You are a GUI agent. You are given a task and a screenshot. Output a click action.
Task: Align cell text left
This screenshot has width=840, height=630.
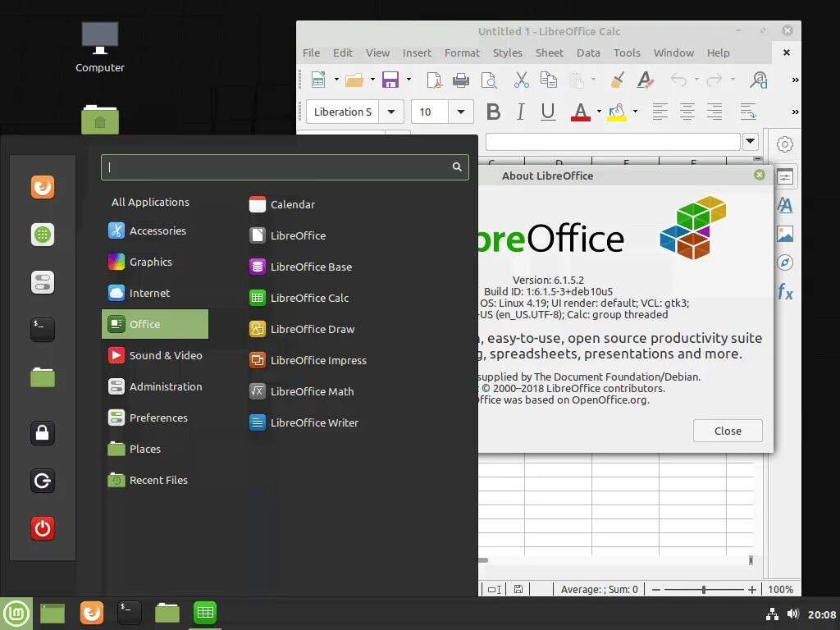[660, 112]
